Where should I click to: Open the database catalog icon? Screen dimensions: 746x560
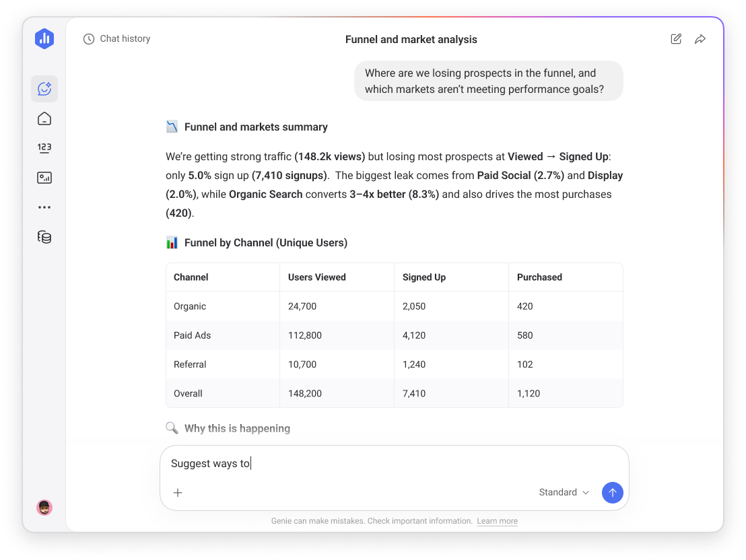point(44,237)
